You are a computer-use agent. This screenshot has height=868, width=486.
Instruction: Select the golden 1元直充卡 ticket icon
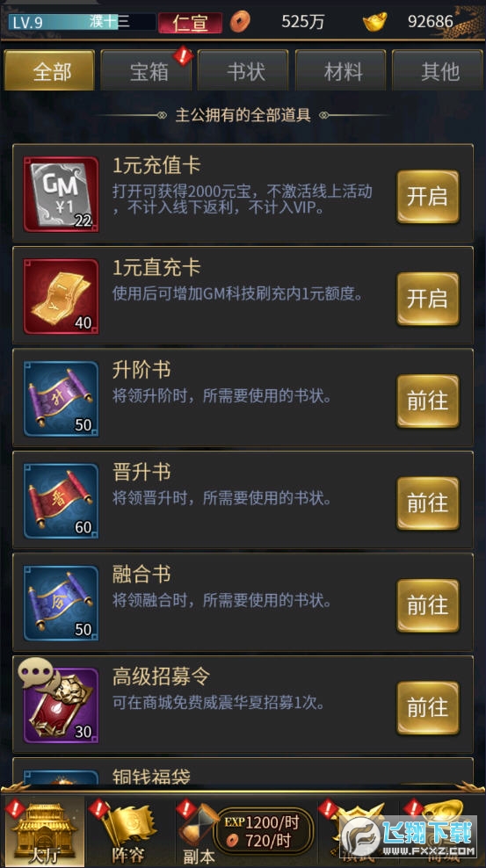point(61,297)
